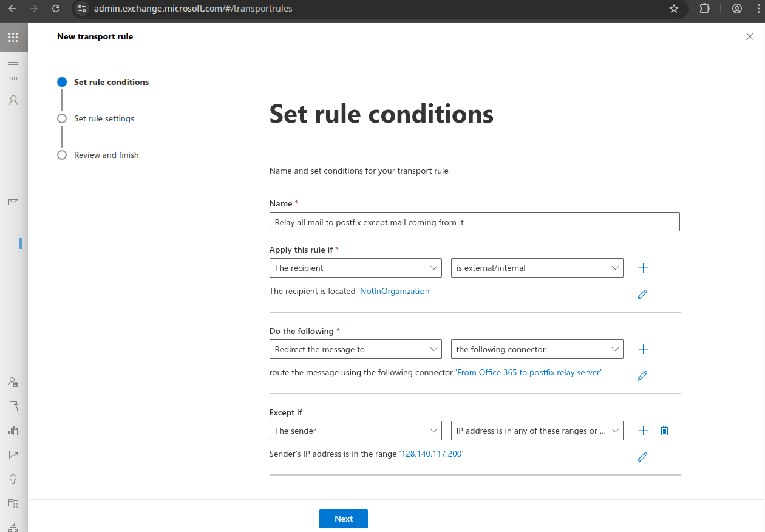Open 'IP address is in any of these ranges' dropdown
The width and height of the screenshot is (765, 532).
point(537,431)
